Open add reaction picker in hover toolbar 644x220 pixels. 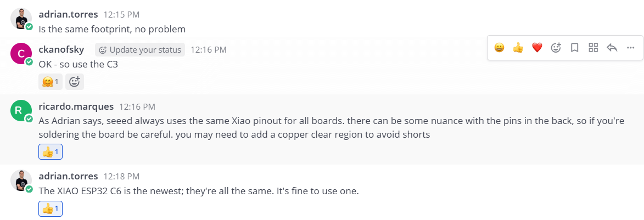coord(556,48)
